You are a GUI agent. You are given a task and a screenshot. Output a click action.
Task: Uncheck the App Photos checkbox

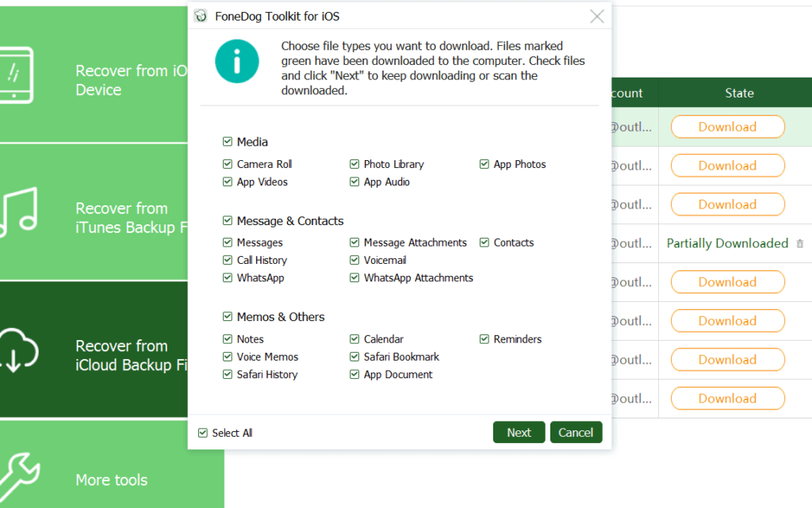click(485, 164)
